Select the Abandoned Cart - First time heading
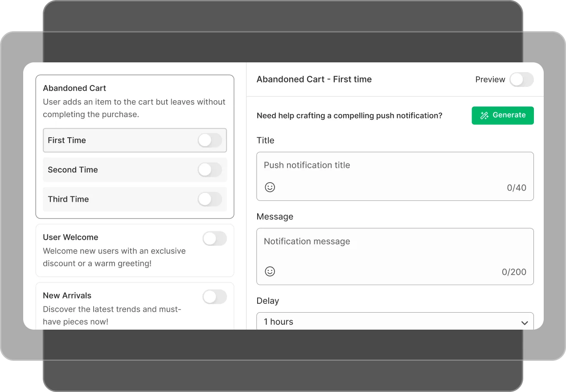Screen dimensions: 566x392 pyautogui.click(x=314, y=79)
